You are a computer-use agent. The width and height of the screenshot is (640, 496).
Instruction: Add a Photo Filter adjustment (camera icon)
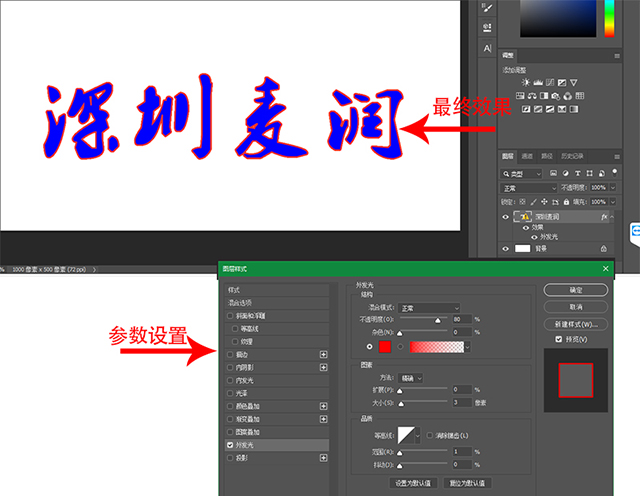(x=556, y=96)
